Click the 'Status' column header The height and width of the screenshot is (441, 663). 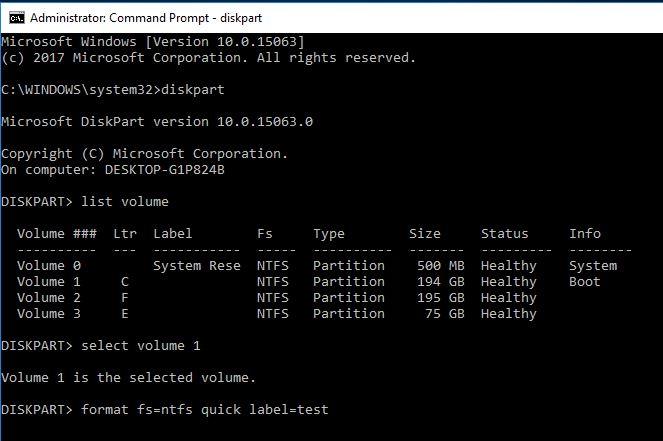click(504, 234)
